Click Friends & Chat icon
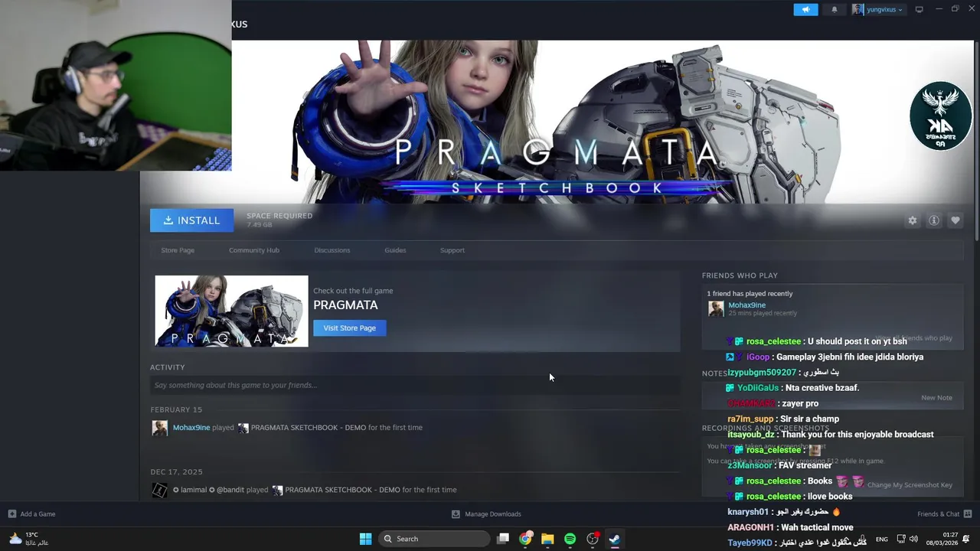980x551 pixels. coord(968,514)
